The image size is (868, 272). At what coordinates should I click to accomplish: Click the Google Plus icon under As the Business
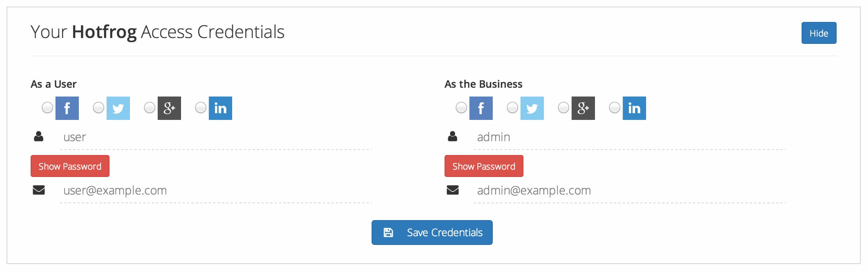pyautogui.click(x=583, y=108)
